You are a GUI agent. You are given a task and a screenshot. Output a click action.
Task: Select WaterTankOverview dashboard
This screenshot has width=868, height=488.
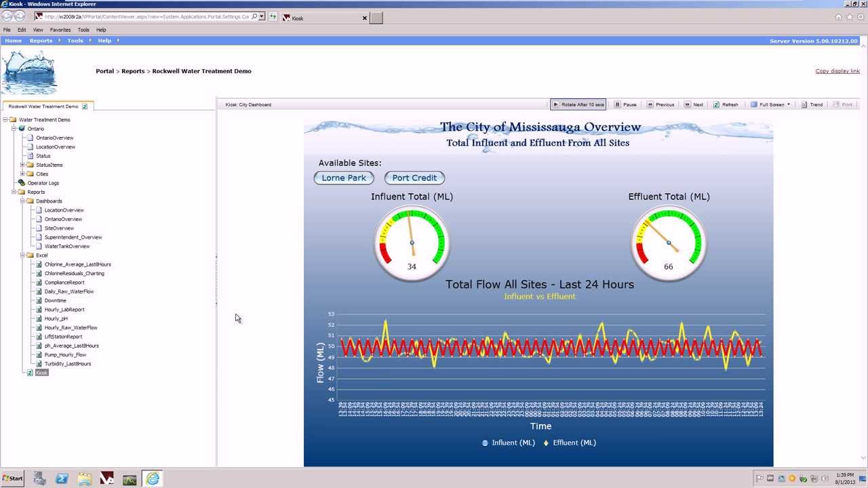(67, 246)
